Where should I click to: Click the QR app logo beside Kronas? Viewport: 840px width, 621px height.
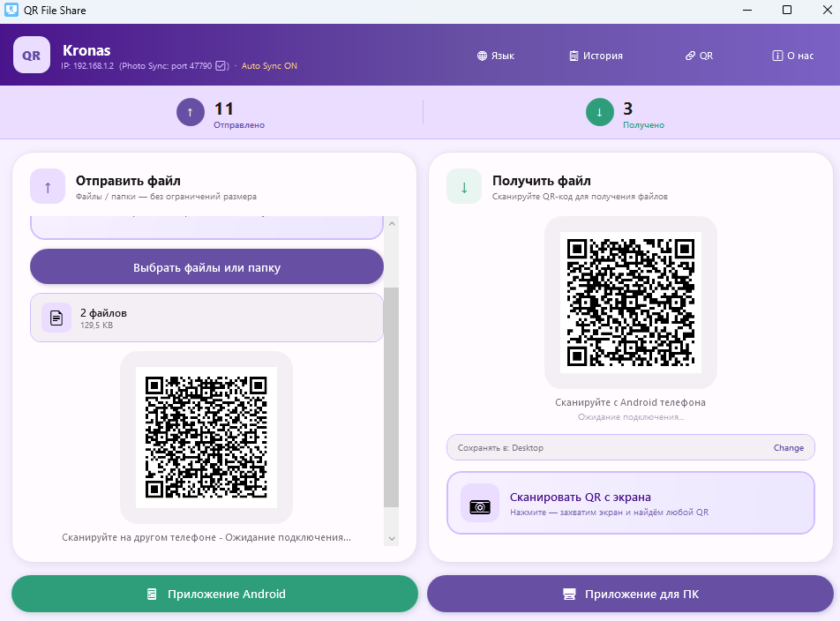[31, 55]
